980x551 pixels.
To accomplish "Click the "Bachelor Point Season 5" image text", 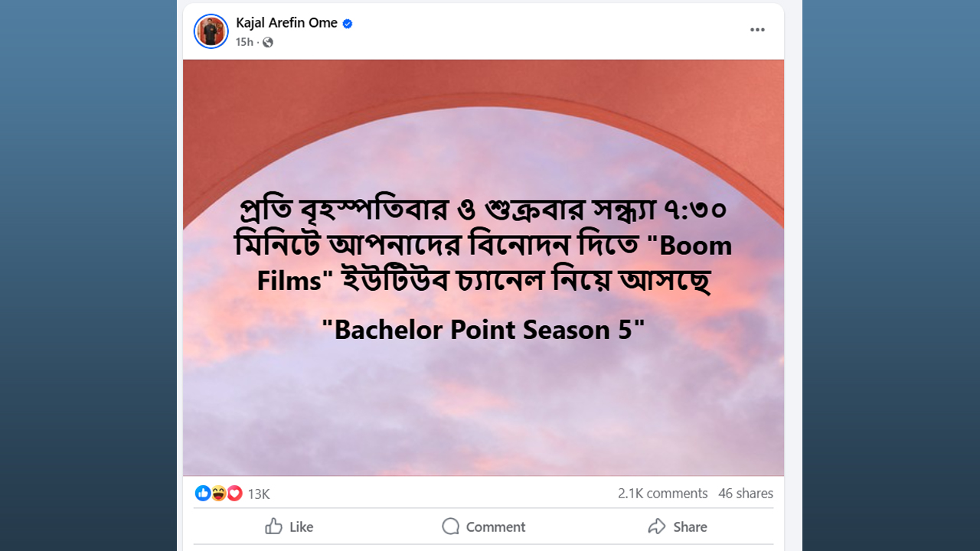I will (x=483, y=330).
